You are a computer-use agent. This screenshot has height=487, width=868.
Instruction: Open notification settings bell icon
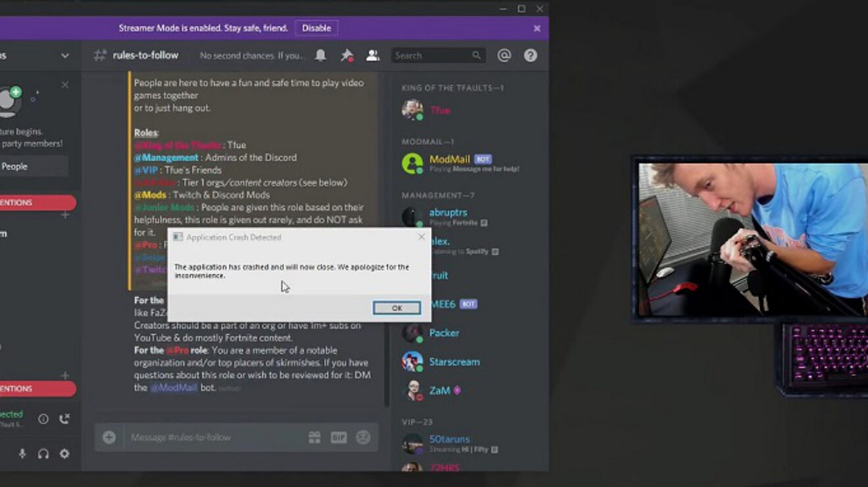coord(320,56)
